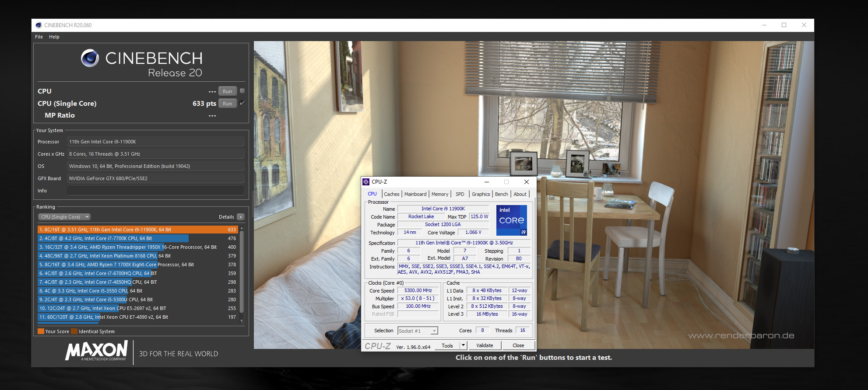Click the Core Speed value '5300.00 MHz'
The height and width of the screenshot is (390, 868).
(418, 290)
